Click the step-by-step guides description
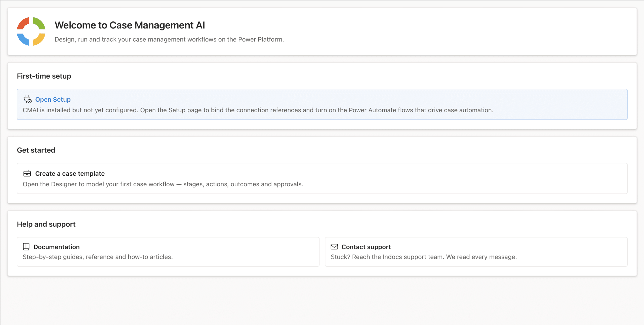The image size is (644, 325). click(x=98, y=257)
